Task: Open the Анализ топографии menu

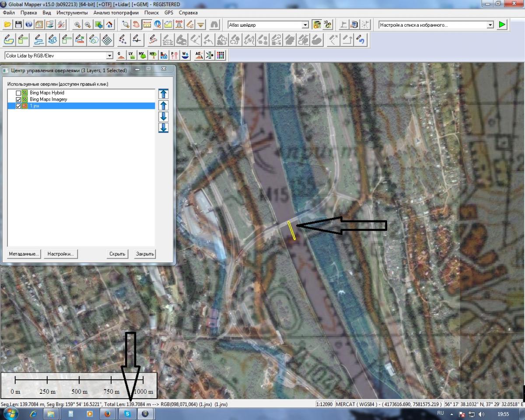Action: (115, 13)
